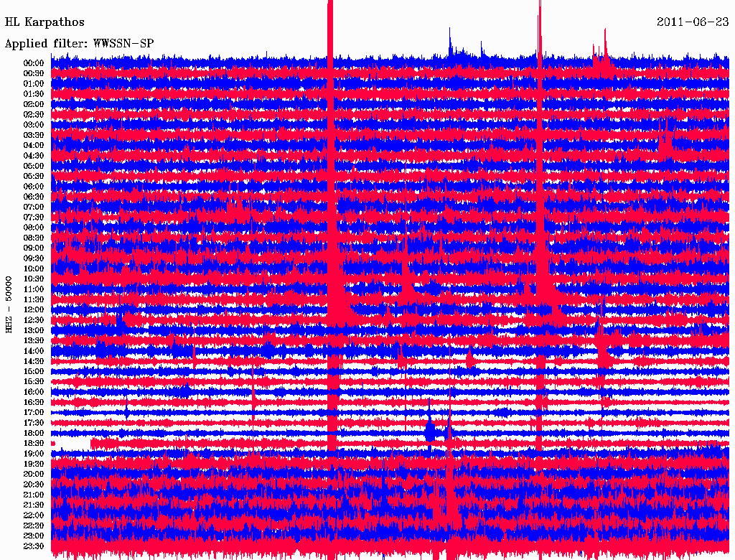The image size is (735, 560).
Task: Select the 15:30 time label
Action: point(34,381)
